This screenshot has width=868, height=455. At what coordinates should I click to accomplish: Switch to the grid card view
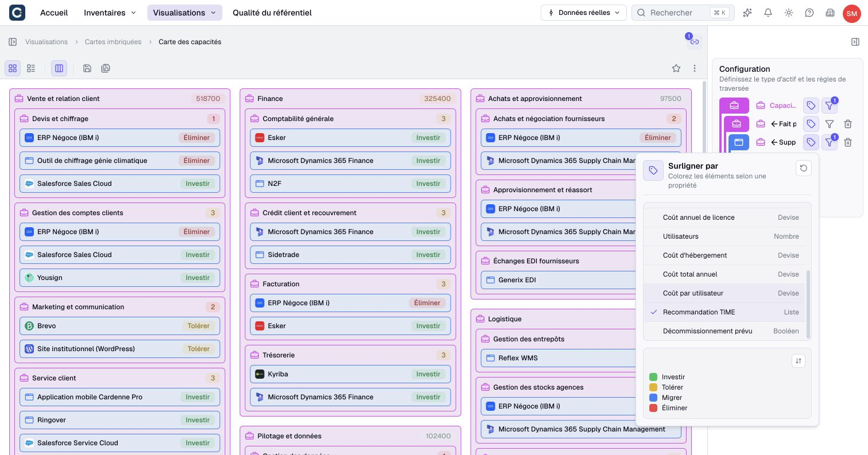coord(13,68)
